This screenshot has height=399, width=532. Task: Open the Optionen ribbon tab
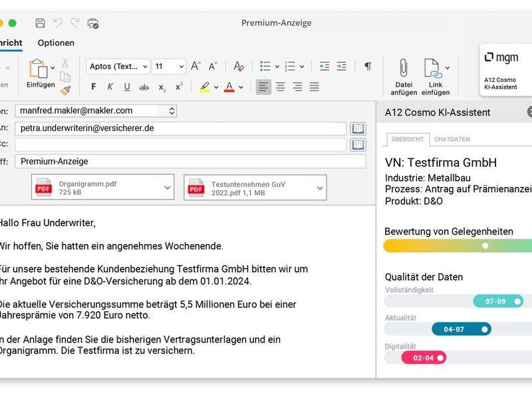point(56,43)
